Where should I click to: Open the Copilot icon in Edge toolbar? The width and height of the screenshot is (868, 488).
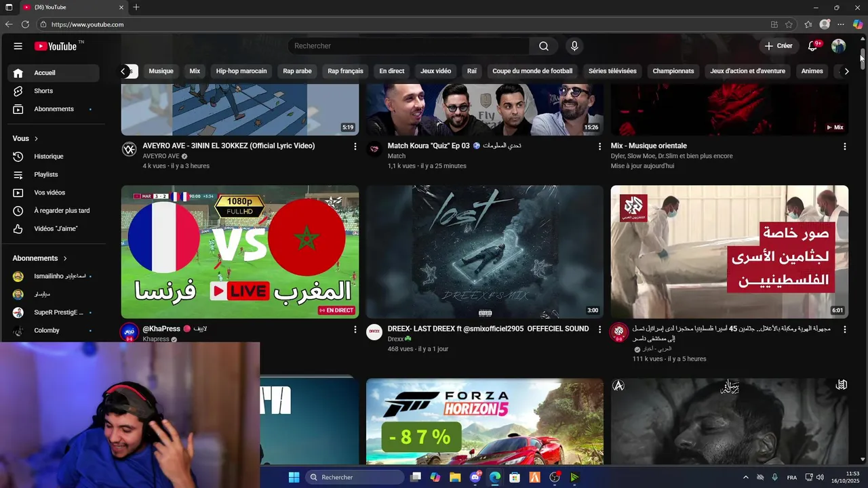(x=858, y=24)
